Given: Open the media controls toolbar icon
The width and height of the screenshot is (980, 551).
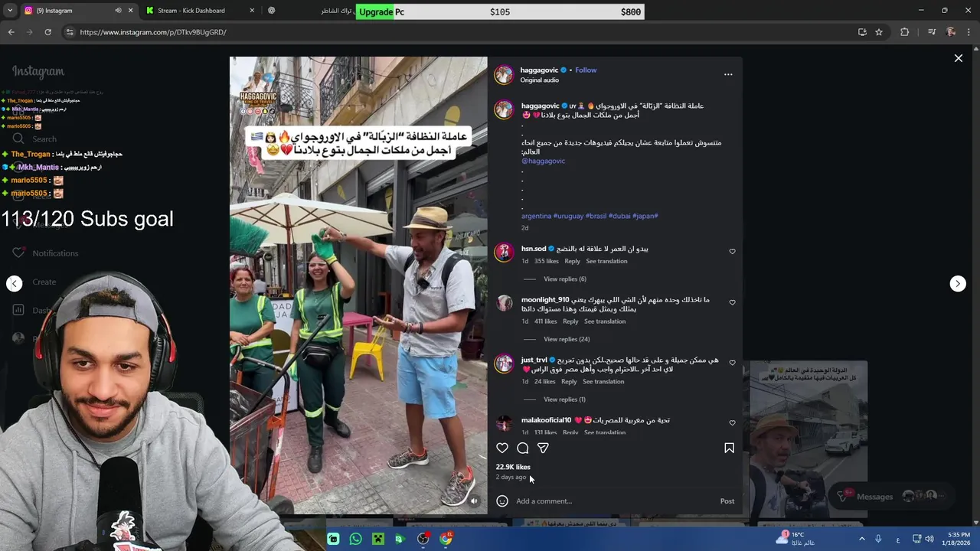Looking at the screenshot, I should (932, 32).
